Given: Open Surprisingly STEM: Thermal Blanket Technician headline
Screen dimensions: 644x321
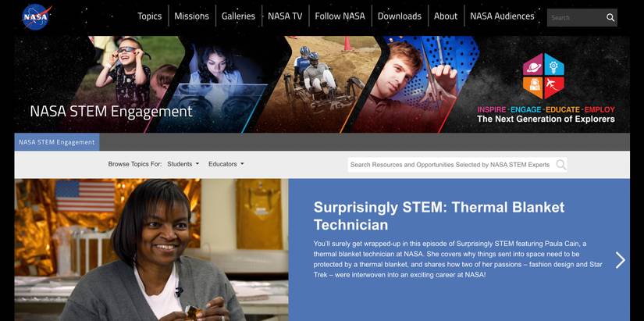Looking at the screenshot, I should click(439, 216).
